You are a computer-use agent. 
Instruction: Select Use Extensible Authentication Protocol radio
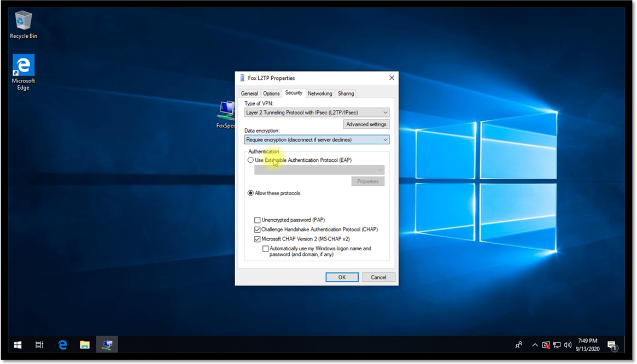(250, 160)
